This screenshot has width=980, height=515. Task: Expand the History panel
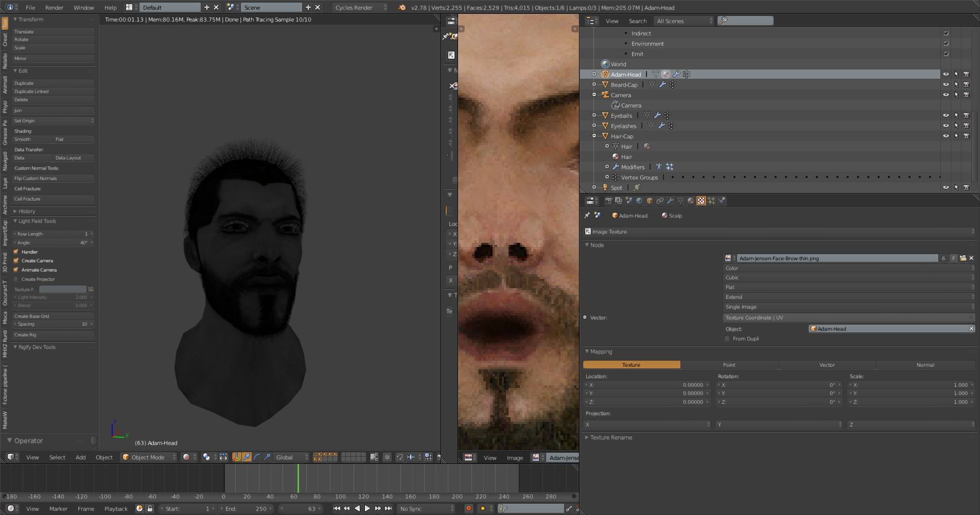[x=27, y=211]
